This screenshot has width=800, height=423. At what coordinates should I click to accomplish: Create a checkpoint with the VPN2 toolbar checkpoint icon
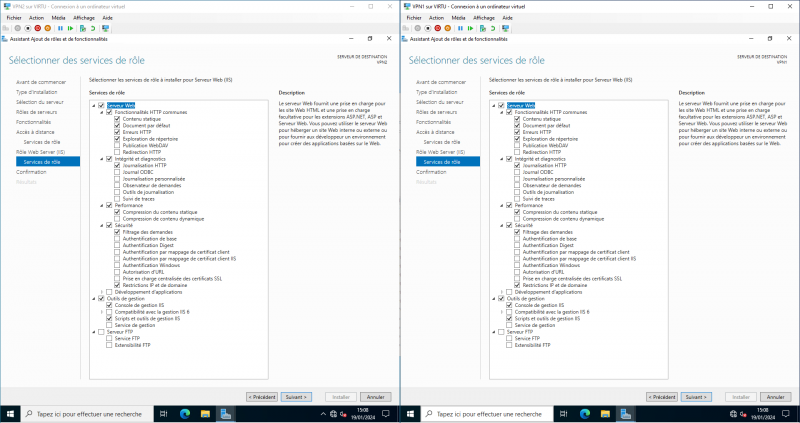[83, 28]
